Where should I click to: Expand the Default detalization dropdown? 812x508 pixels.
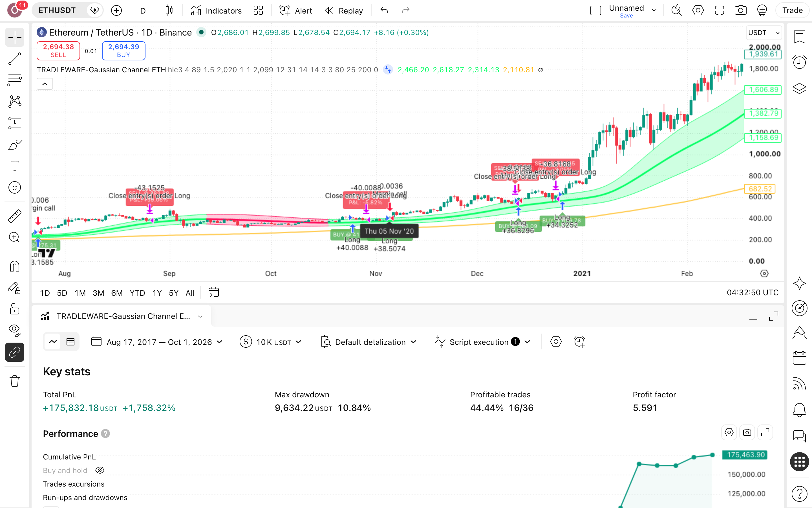point(369,342)
